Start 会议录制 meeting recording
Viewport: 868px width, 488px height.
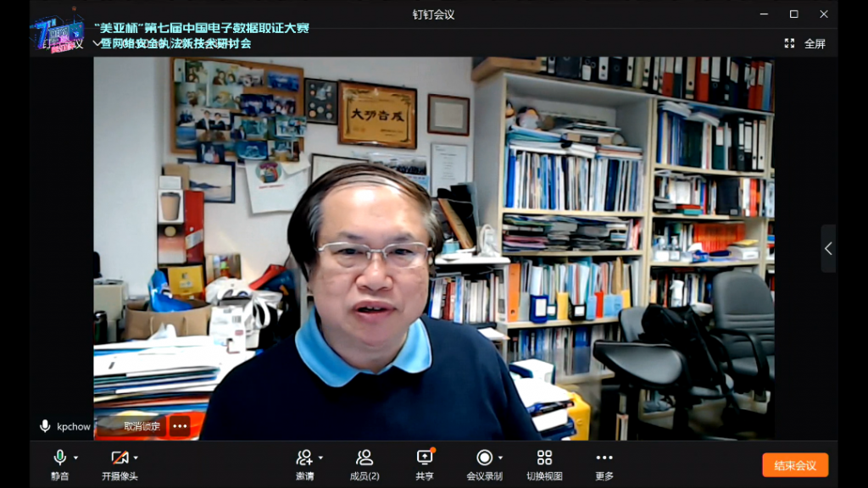coord(484,465)
